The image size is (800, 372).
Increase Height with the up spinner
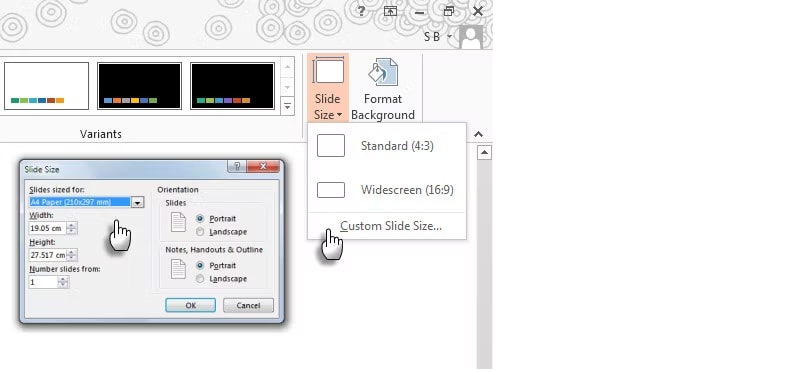[x=72, y=252]
